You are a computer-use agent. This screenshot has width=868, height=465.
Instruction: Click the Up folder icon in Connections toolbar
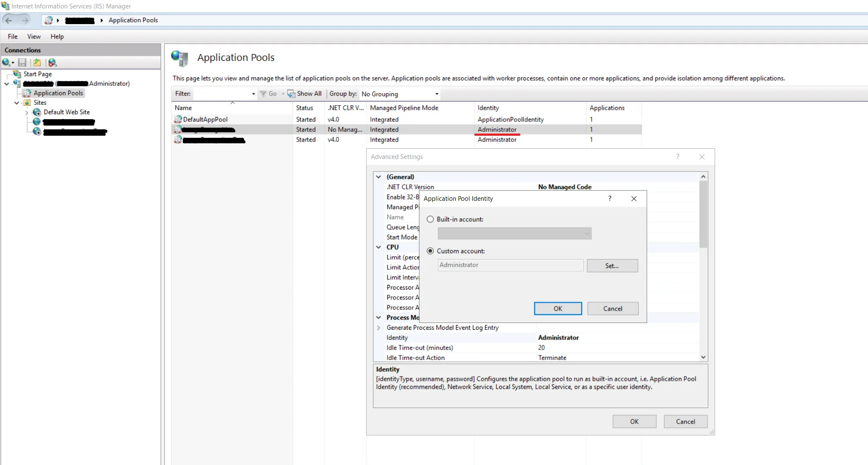coord(37,63)
